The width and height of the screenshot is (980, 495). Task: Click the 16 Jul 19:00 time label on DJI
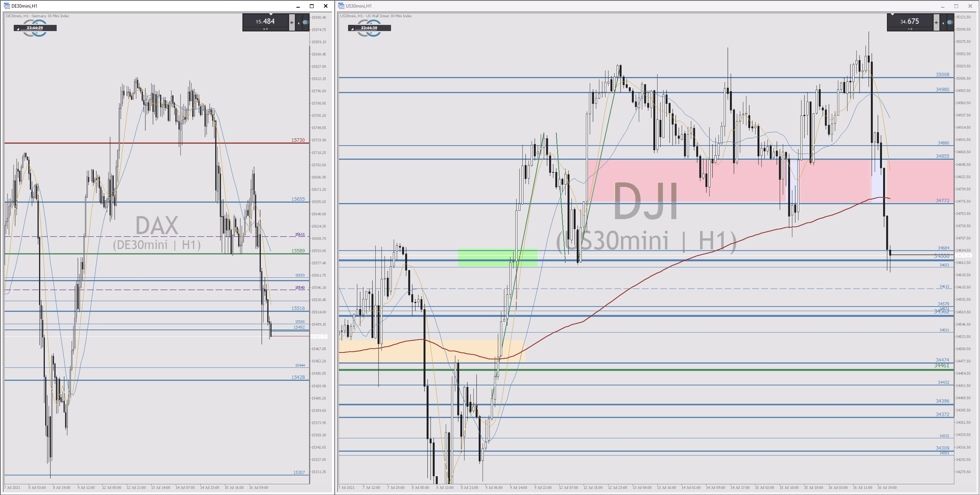tap(887, 487)
